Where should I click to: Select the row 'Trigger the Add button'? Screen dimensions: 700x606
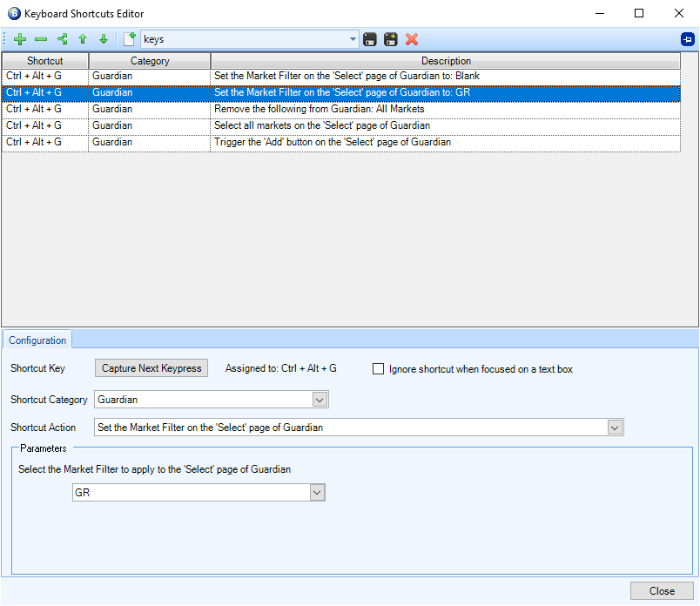[341, 143]
